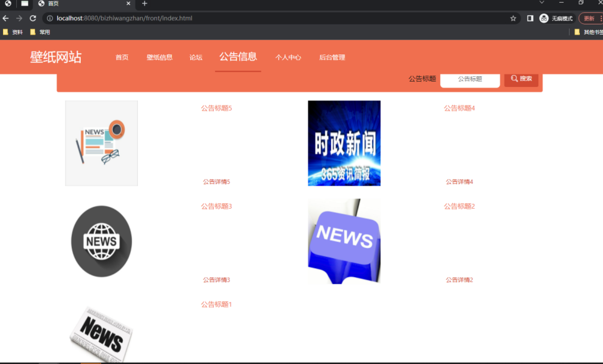603x364 pixels.
Task: Reload the page with refresh icon
Action: coord(33,18)
